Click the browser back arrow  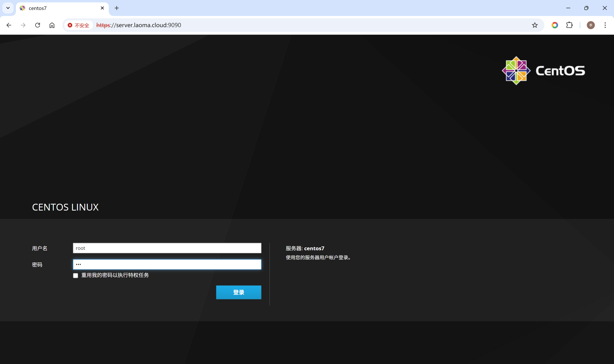[9, 25]
